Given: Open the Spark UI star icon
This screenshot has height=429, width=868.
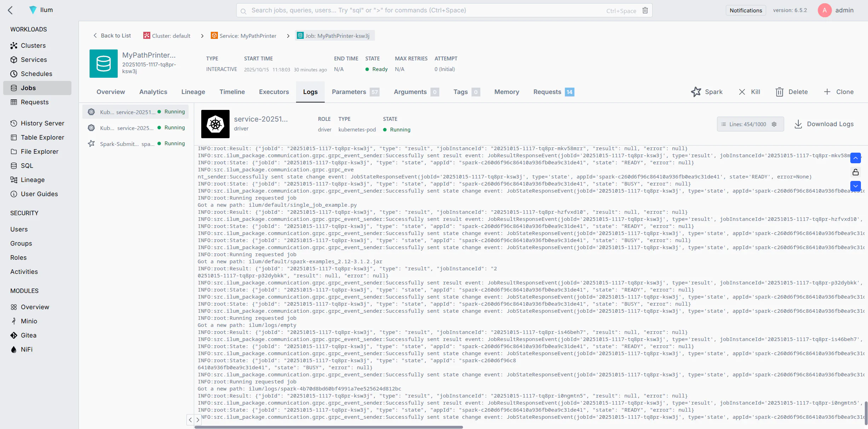Looking at the screenshot, I should point(696,92).
